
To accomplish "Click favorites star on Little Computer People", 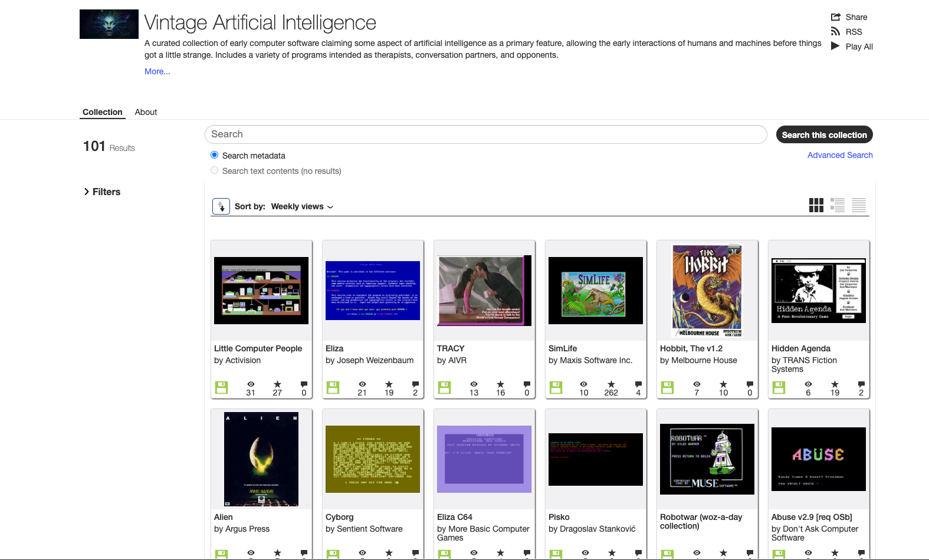I will pos(277,384).
